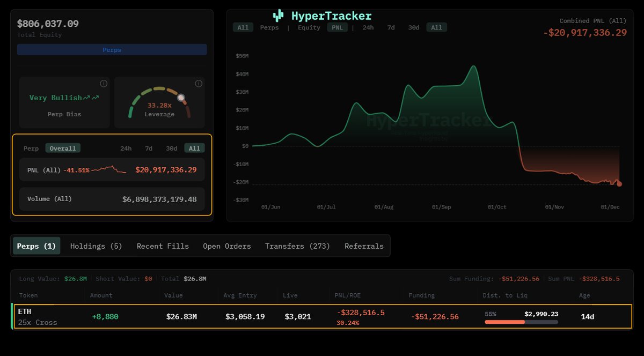
Task: Set chart time range to 24h
Action: point(368,27)
